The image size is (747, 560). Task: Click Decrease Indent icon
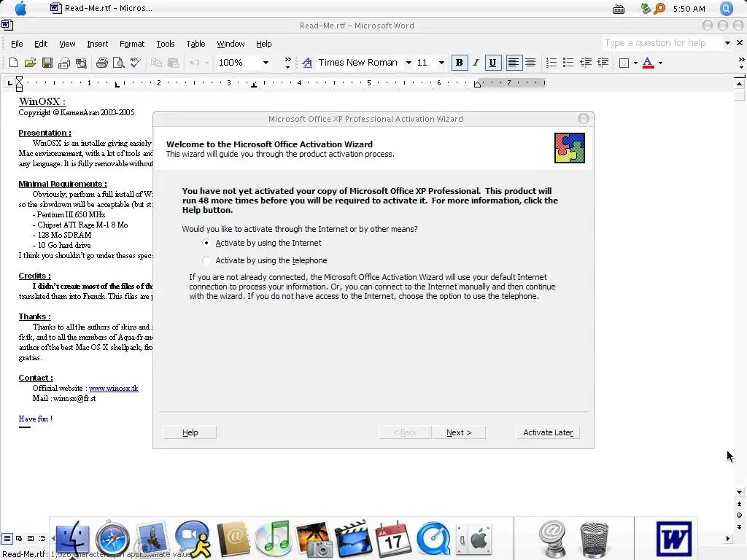(x=586, y=63)
